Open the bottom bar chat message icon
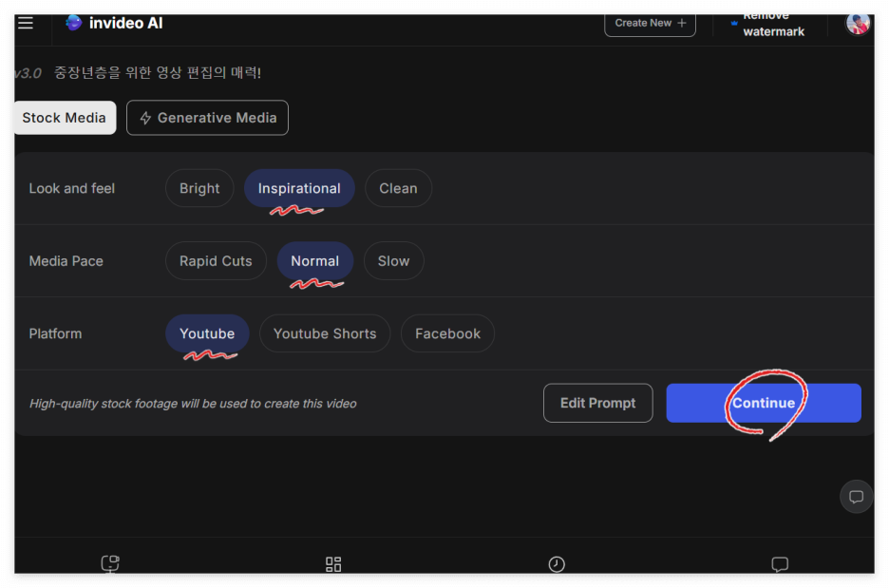The width and height of the screenshot is (889, 588). [x=780, y=564]
